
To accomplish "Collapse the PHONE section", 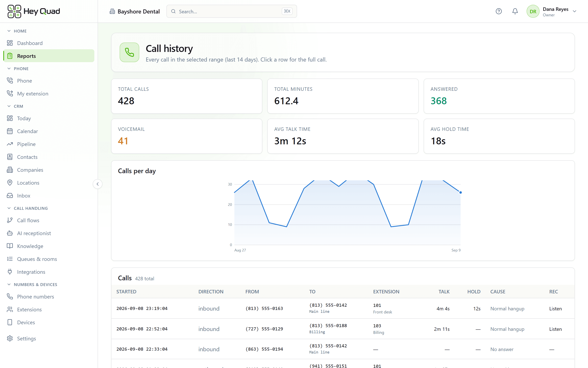I will click(x=9, y=68).
